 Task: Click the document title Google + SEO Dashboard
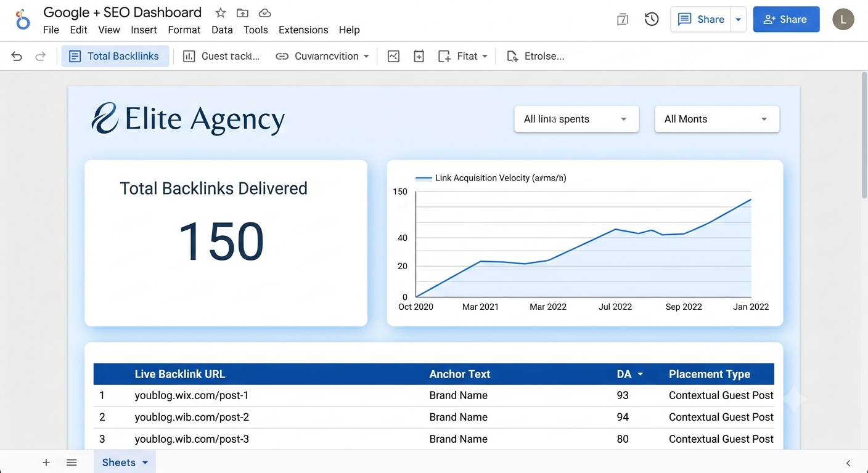[123, 12]
